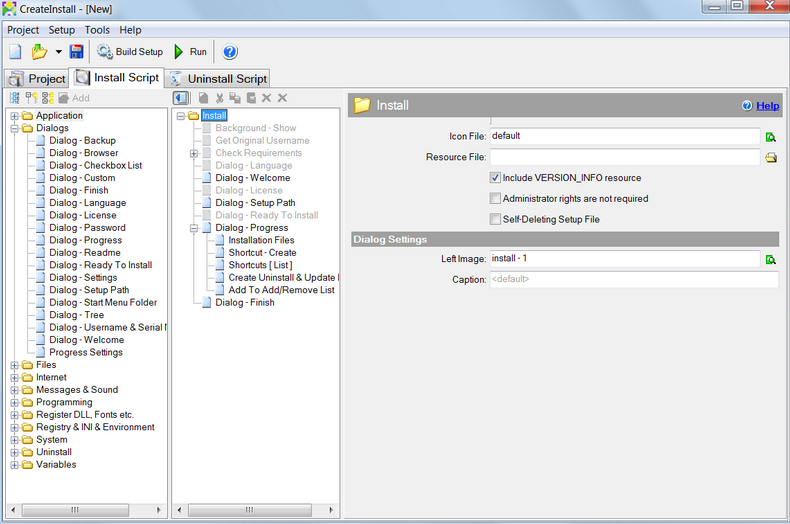Browse for an icon file with green magnifier
The height and width of the screenshot is (524, 790).
(771, 137)
